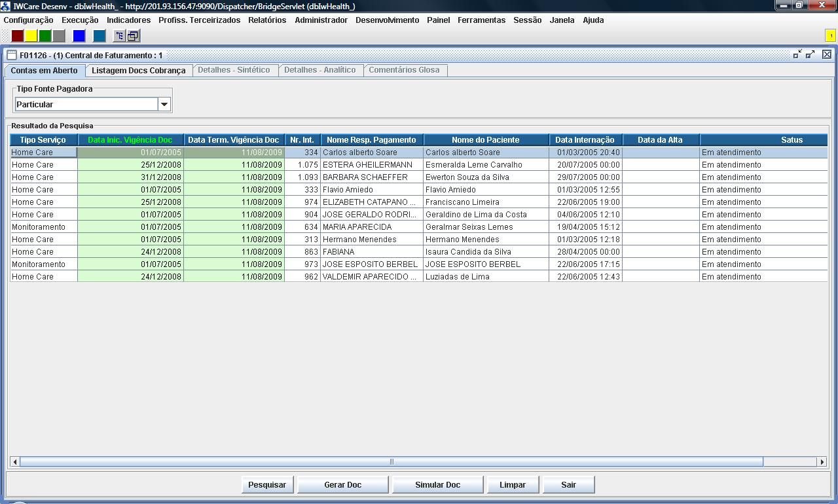This screenshot has height=504, width=838.
Task: Open the Painel menu
Action: point(439,20)
